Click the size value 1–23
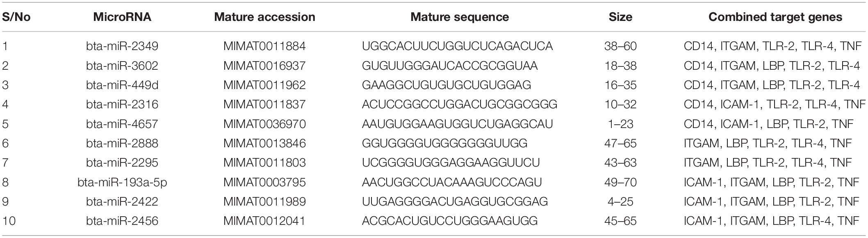Viewport: 868px width, 238px height. tap(620, 124)
